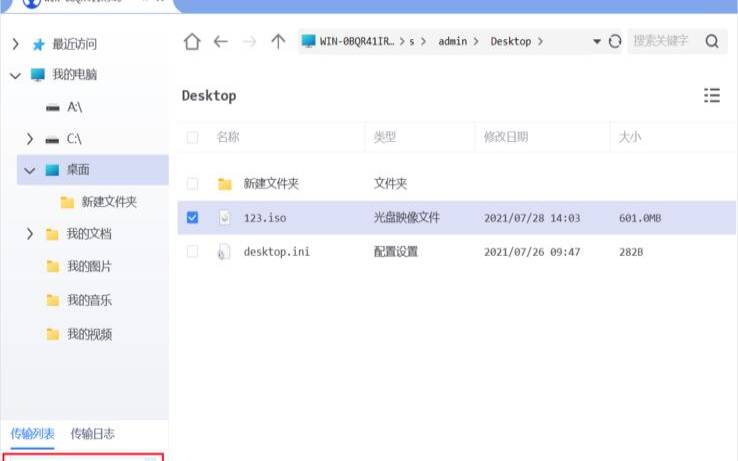Collapse the 桌面 tree node

(x=30, y=170)
